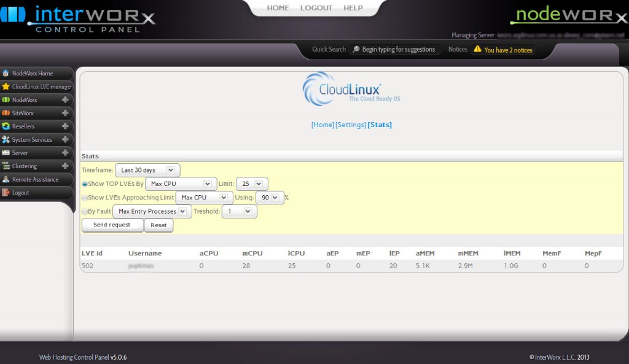The height and width of the screenshot is (364, 629).
Task: Open the Max Entry Processes dropdown
Action: [x=152, y=211]
